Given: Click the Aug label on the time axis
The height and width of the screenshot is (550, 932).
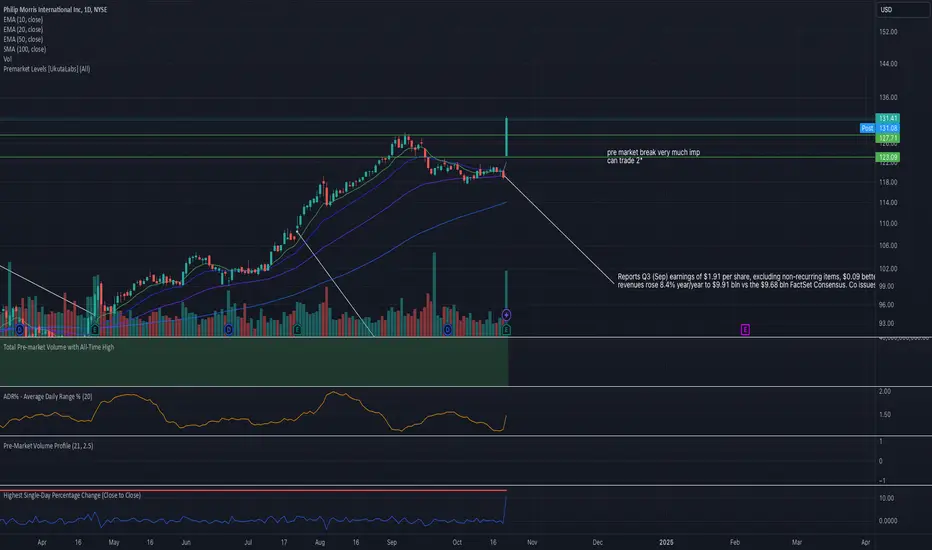Looking at the screenshot, I should (x=320, y=542).
